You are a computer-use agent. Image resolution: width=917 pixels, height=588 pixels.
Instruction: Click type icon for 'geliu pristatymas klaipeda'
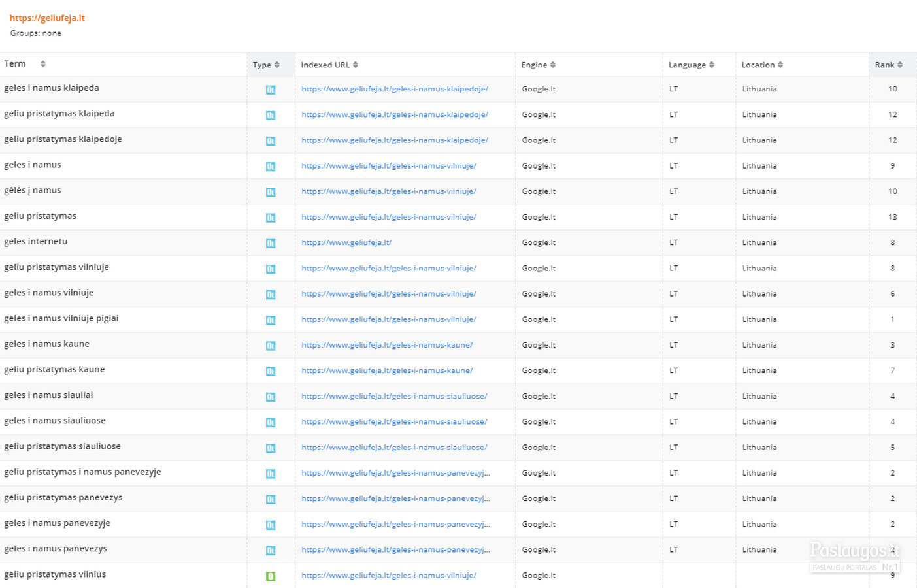click(x=271, y=115)
